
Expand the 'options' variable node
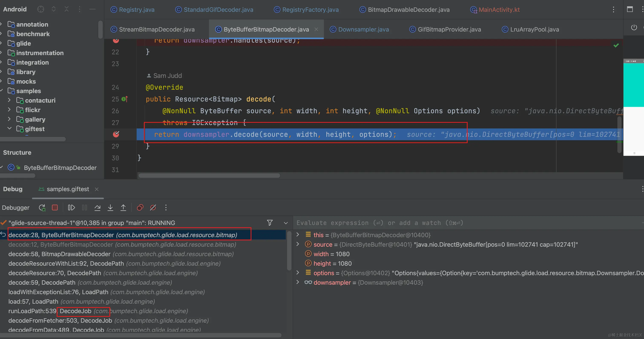298,273
